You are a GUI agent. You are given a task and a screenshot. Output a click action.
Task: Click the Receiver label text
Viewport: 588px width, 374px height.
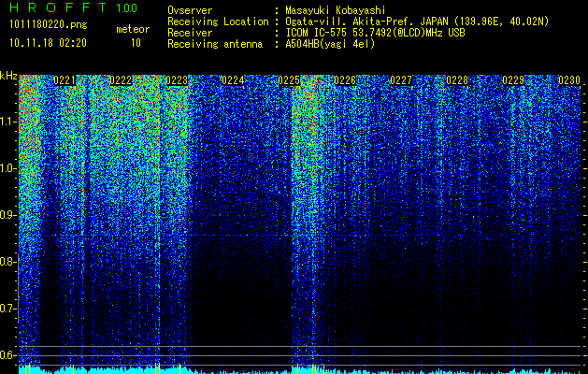(x=190, y=33)
